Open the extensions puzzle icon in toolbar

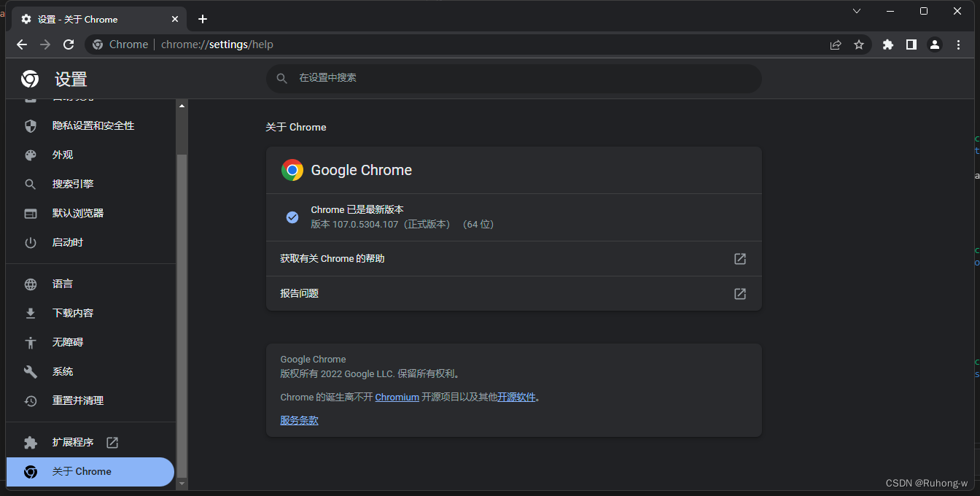coord(887,44)
